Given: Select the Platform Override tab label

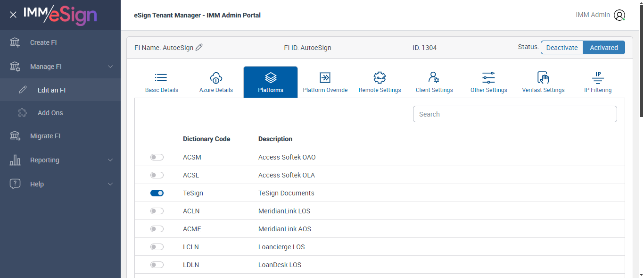Looking at the screenshot, I should click(x=325, y=90).
